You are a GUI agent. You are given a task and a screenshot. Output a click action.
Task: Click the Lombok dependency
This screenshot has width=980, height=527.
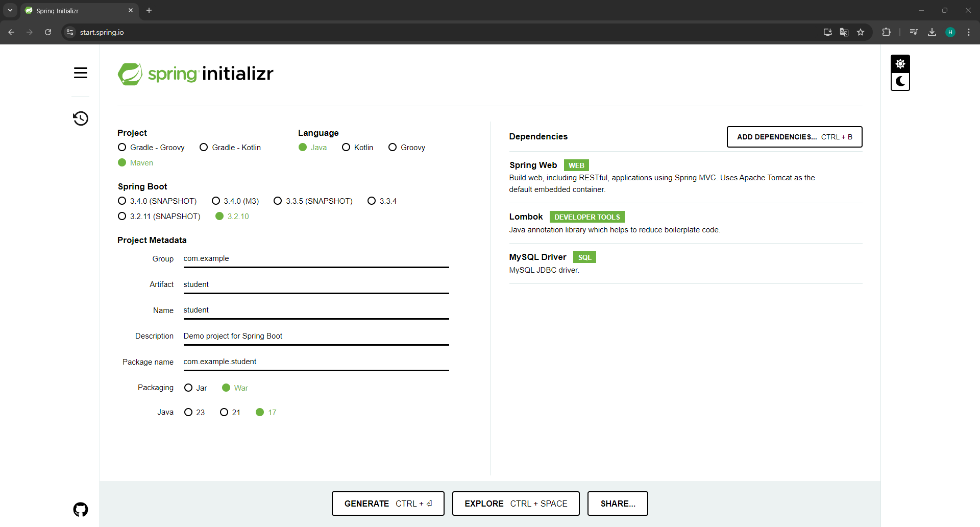click(x=685, y=223)
